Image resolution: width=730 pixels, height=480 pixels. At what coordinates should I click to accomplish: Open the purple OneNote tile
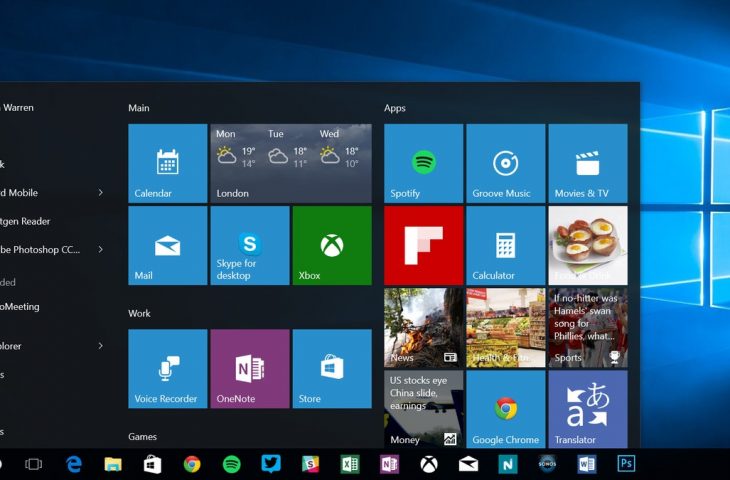(x=250, y=369)
